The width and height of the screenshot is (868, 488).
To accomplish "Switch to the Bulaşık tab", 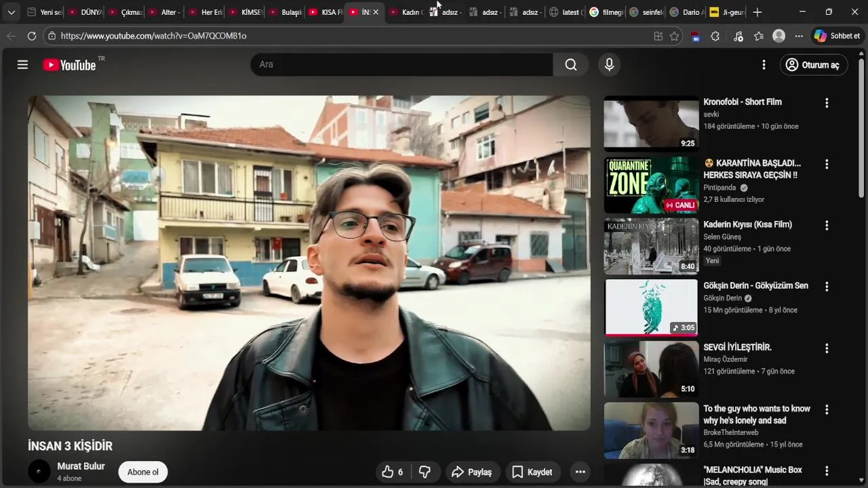I will pos(284,12).
